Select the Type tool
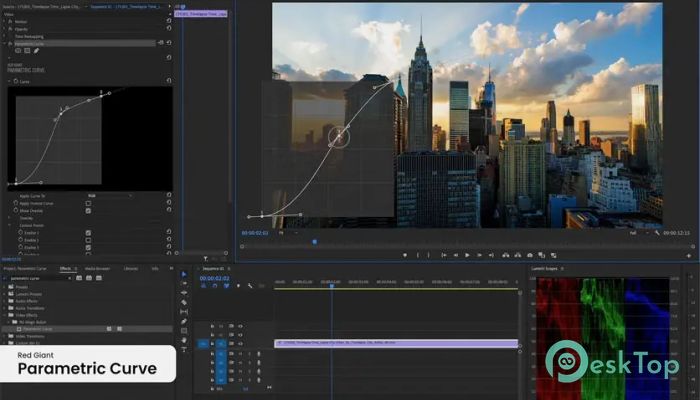Viewport: 700px width, 400px height. [x=184, y=349]
